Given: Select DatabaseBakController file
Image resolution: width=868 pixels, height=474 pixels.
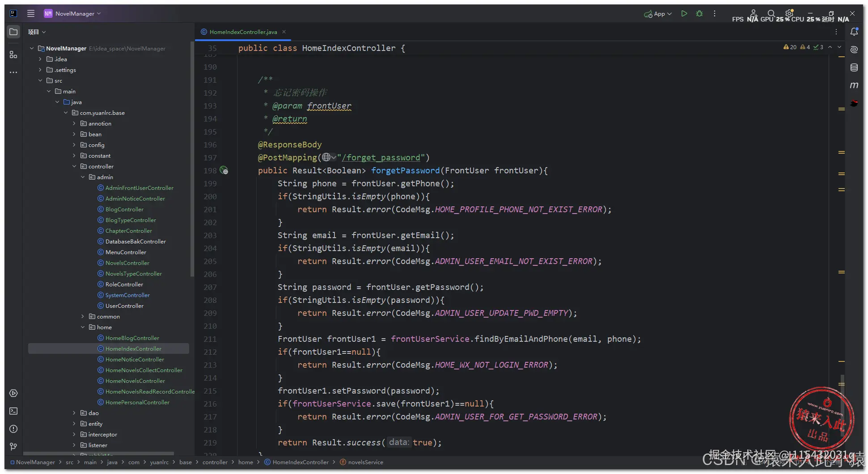Looking at the screenshot, I should (x=135, y=241).
